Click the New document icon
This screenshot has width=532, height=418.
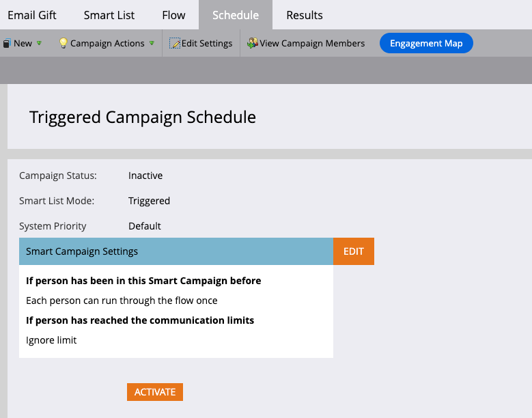pos(6,44)
